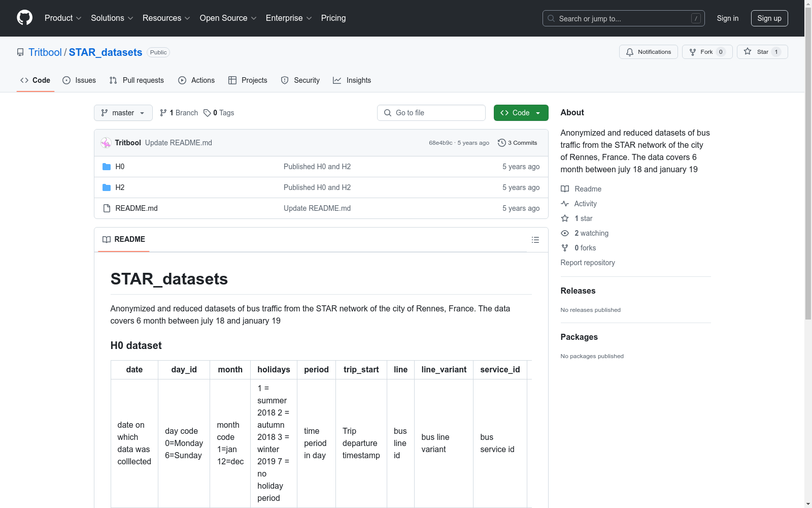Star the STAR_datasets repository

(762, 52)
